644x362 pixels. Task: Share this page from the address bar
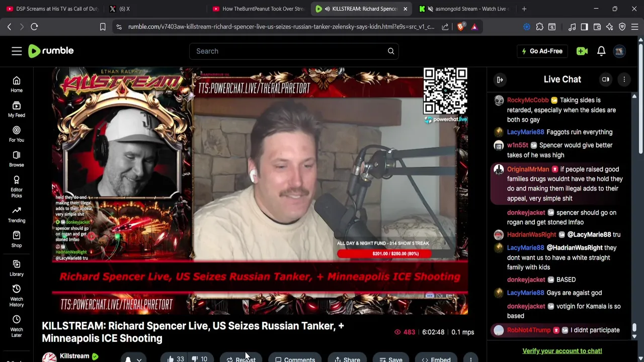click(x=445, y=27)
